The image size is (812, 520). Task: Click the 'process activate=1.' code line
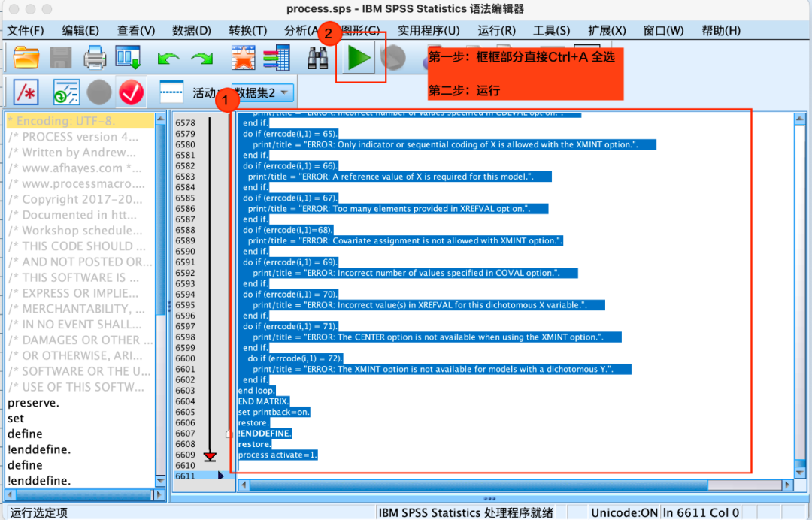point(277,455)
